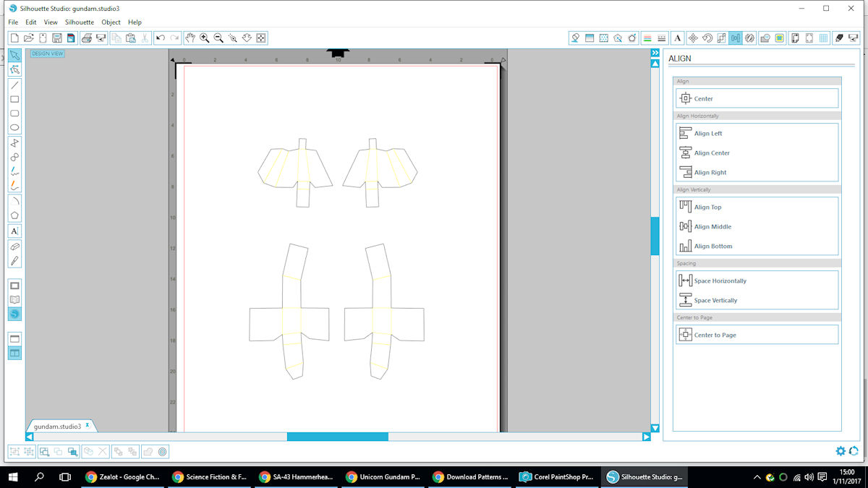
Task: Select the Regular Polygon tool
Action: click(x=14, y=215)
